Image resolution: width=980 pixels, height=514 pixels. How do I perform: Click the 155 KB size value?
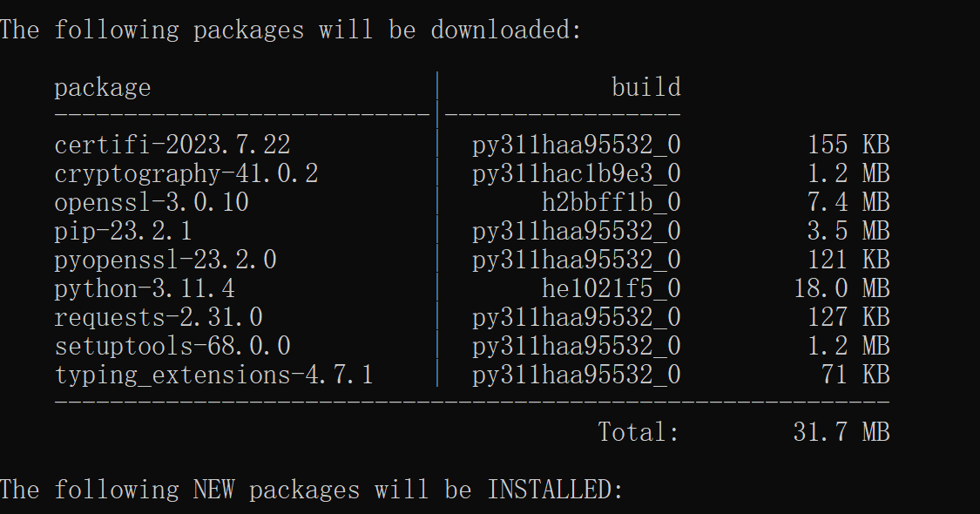[848, 145]
